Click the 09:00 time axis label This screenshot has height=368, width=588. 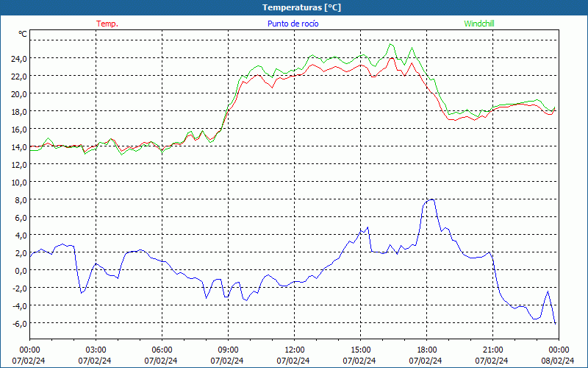[228, 350]
